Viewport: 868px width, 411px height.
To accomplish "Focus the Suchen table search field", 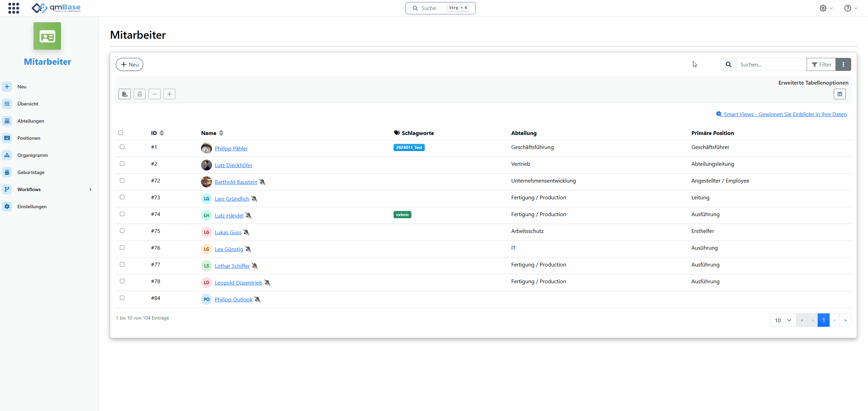I will 771,64.
